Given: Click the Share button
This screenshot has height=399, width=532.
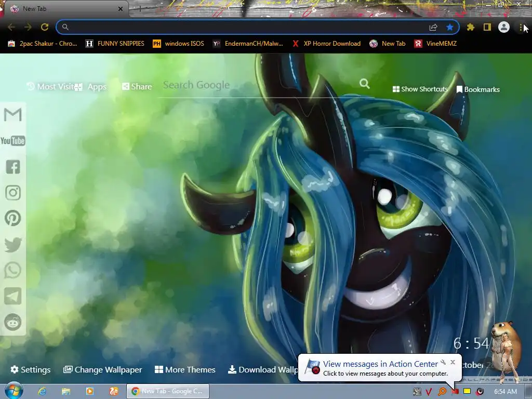Looking at the screenshot, I should click(137, 87).
